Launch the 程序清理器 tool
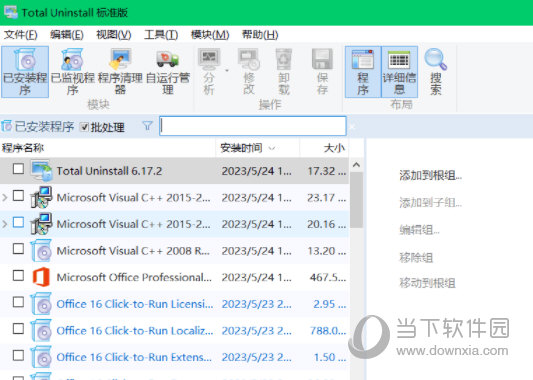The width and height of the screenshot is (533, 380). [120, 72]
